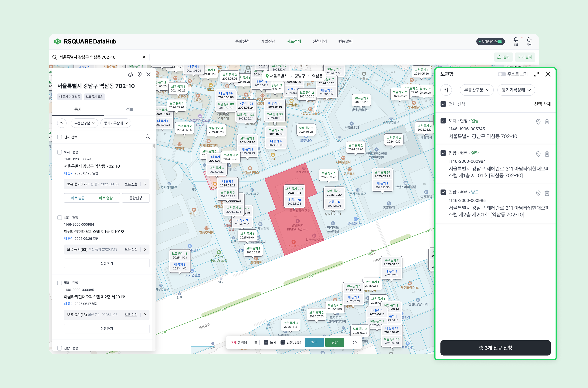Expand the storage panel to full size

(536, 74)
